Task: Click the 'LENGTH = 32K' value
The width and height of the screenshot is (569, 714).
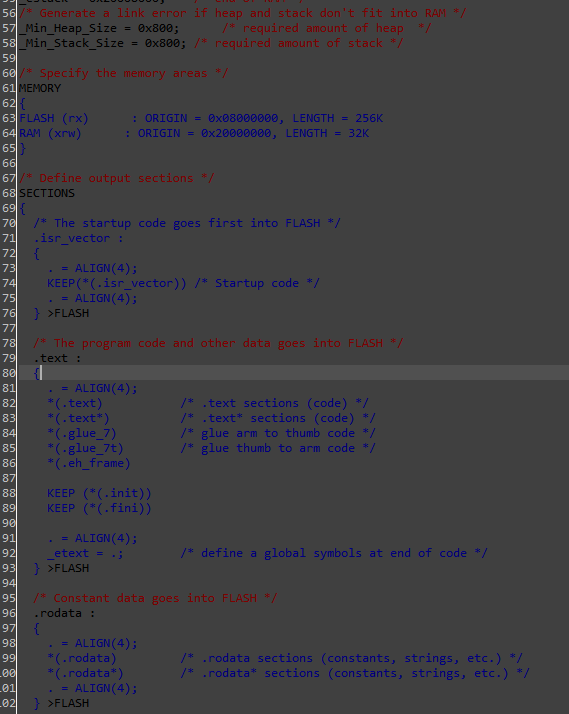Action: coord(327,133)
